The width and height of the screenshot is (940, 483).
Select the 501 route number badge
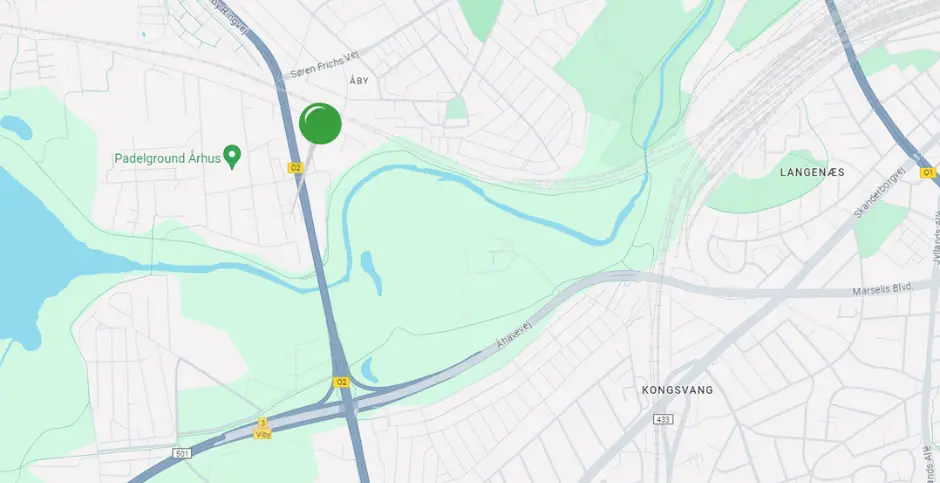(x=182, y=453)
